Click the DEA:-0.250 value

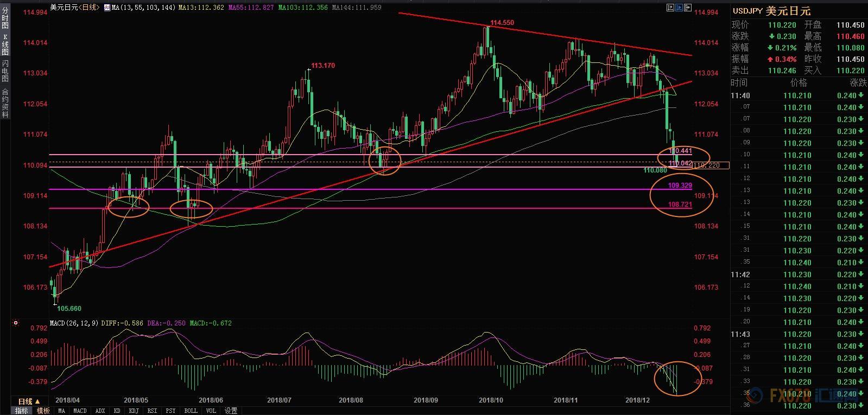167,323
